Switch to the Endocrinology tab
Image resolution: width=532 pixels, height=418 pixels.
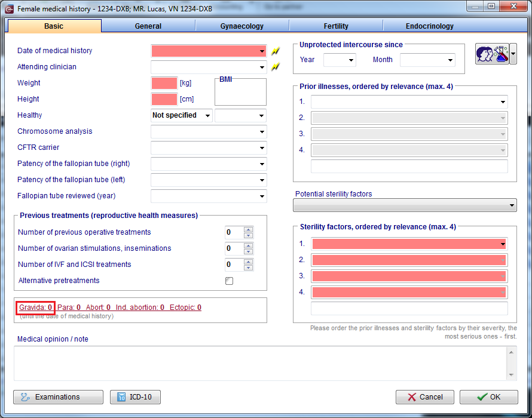tap(430, 26)
